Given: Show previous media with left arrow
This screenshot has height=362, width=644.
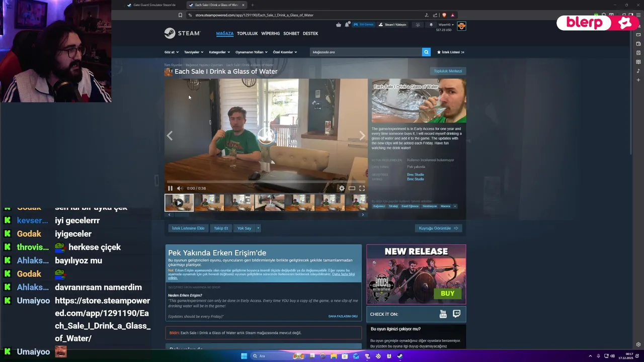Looking at the screenshot, I should (170, 136).
